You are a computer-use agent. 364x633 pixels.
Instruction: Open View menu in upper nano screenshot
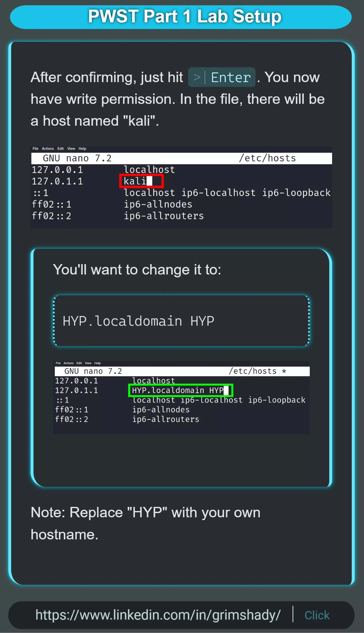tap(71, 148)
